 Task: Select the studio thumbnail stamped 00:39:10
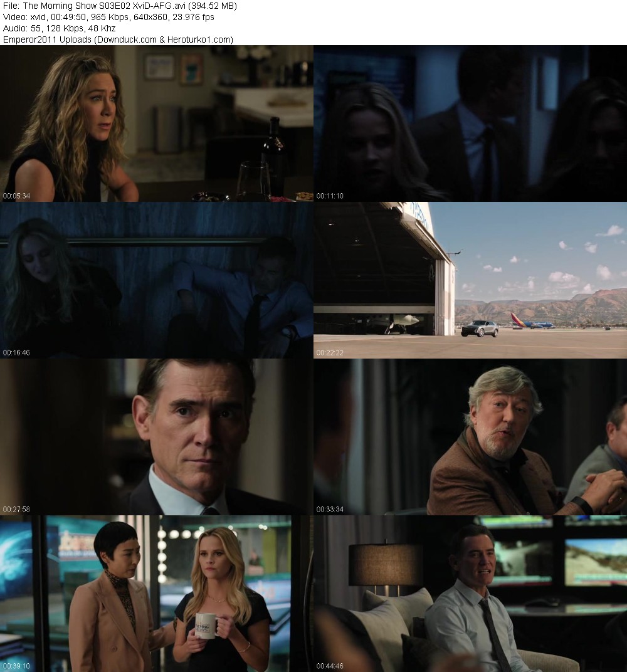click(x=156, y=594)
